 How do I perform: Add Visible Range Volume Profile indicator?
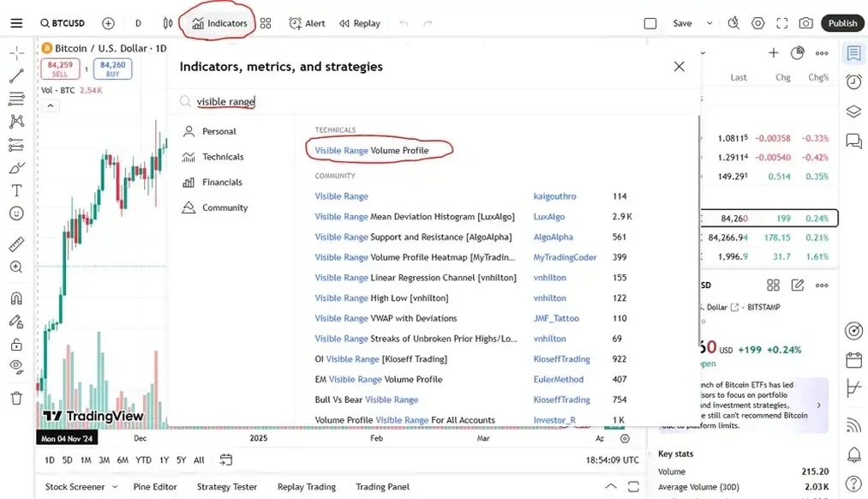click(x=371, y=150)
